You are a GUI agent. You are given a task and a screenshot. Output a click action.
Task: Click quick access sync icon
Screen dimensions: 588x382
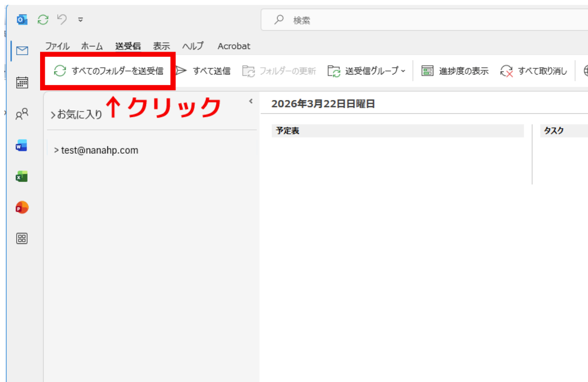(x=42, y=20)
